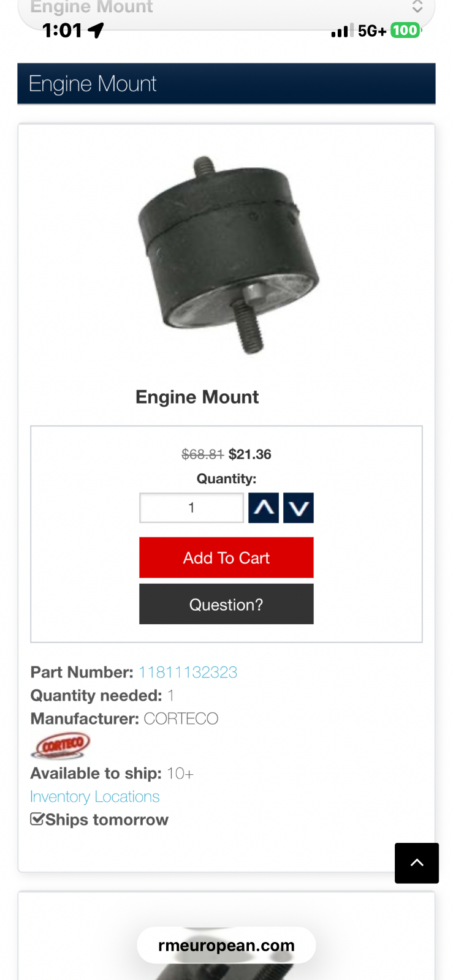The image size is (453, 980).
Task: Click into the Quantity input field
Action: [x=191, y=508]
